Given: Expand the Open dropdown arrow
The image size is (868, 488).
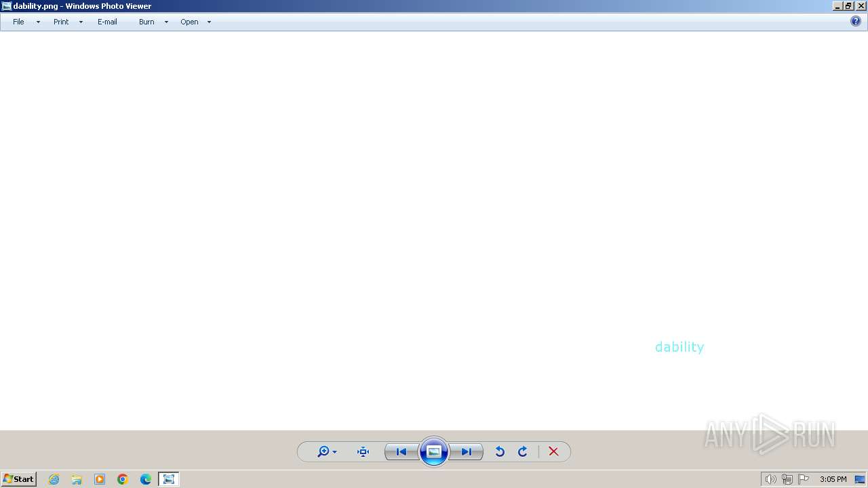Looking at the screenshot, I should pos(209,22).
